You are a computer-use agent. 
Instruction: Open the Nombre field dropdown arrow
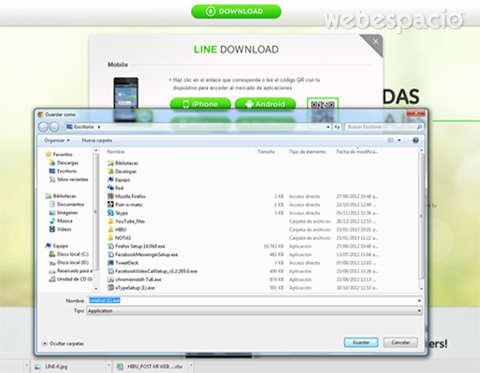tap(419, 301)
